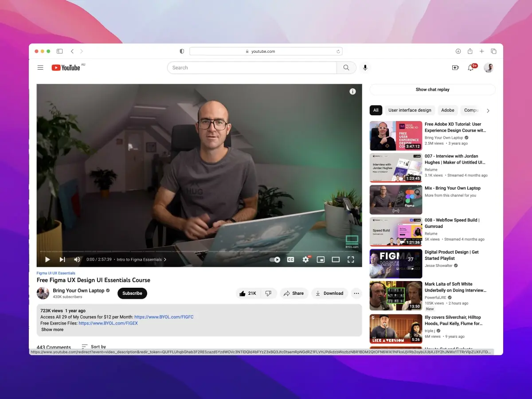Click the video progress bar
This screenshot has width=532, height=399.
[199, 251]
